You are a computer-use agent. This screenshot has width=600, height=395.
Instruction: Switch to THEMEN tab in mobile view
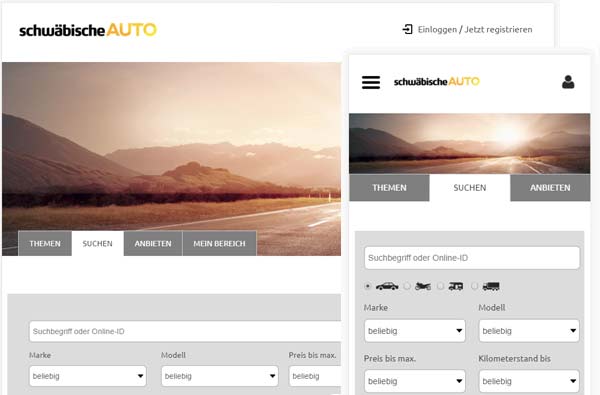click(x=389, y=188)
